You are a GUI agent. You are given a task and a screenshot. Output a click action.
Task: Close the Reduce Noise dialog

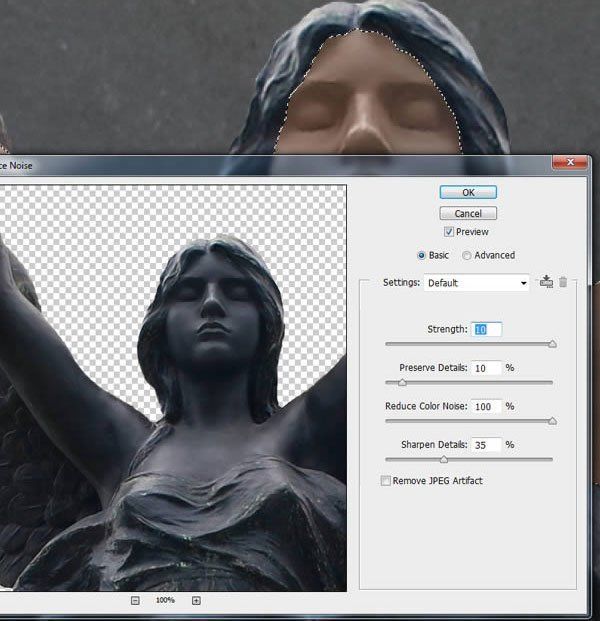570,162
